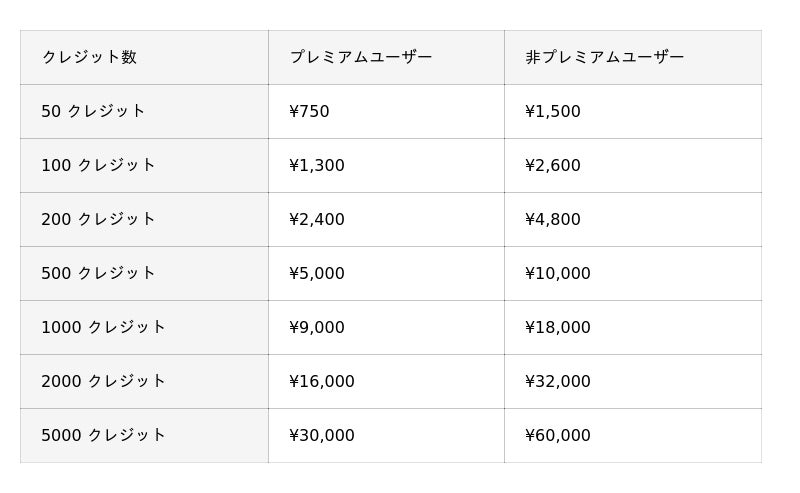Click the ¥18,000 non-premium price cell
Viewport: 800px width, 493px height.
tap(558, 327)
